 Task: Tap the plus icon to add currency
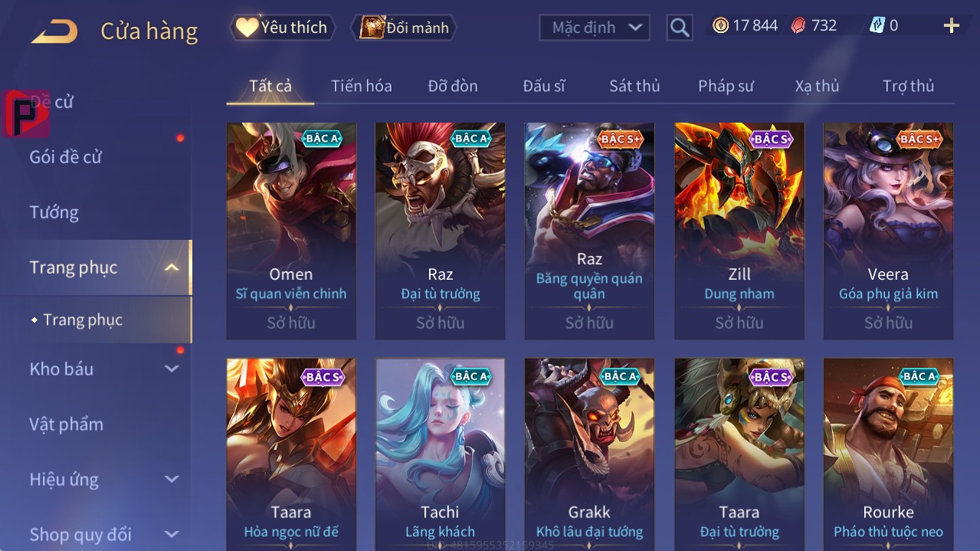952,26
